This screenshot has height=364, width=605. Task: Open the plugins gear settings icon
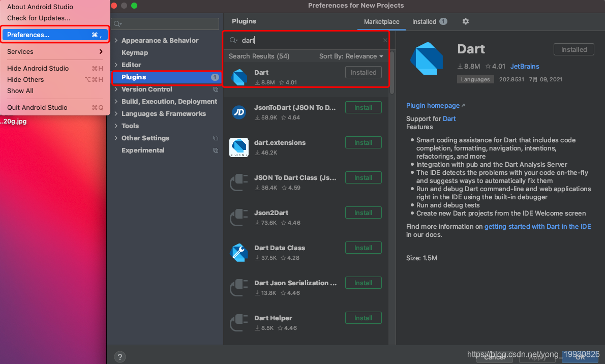[x=466, y=22]
